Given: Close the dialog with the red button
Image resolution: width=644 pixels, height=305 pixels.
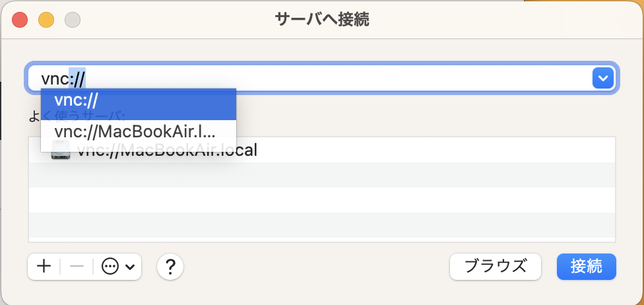Looking at the screenshot, I should [20, 19].
